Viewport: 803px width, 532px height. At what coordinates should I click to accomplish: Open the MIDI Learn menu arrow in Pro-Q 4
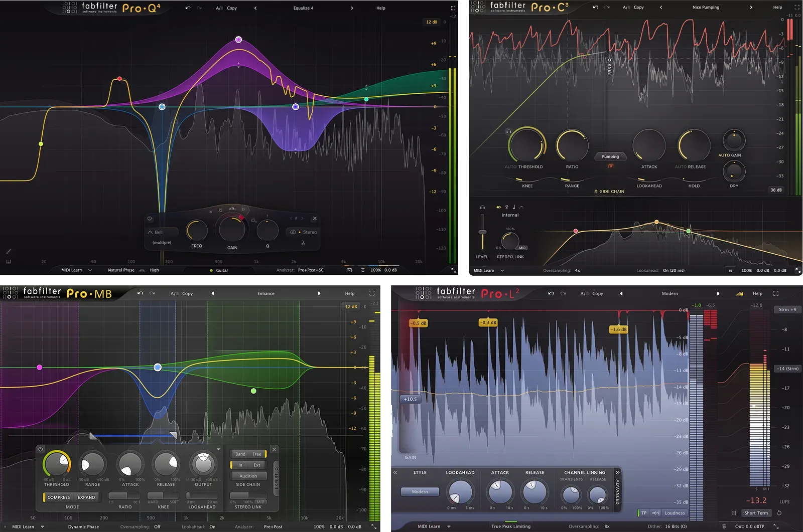[90, 270]
